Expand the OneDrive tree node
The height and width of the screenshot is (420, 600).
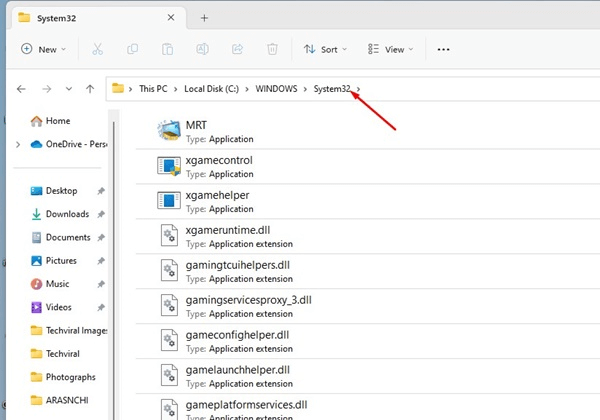tap(17, 145)
